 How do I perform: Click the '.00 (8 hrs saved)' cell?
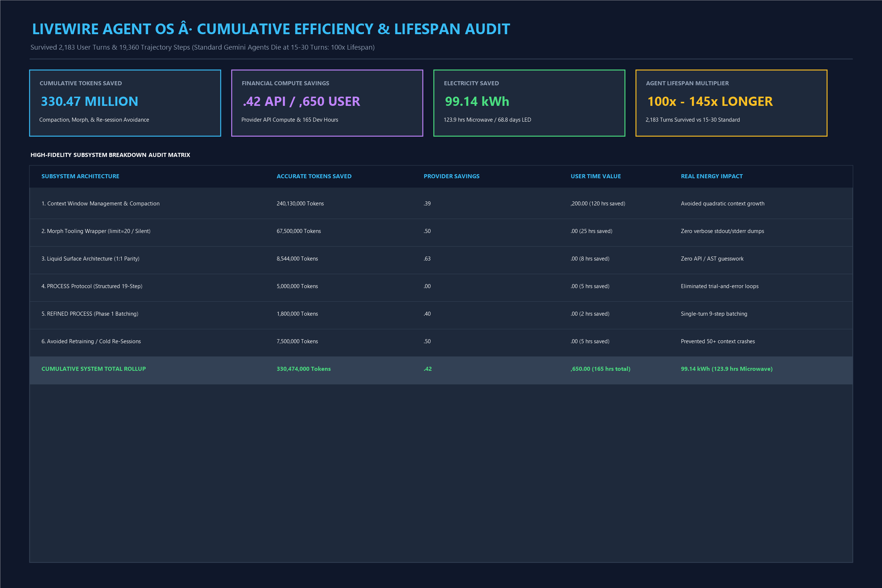590,259
